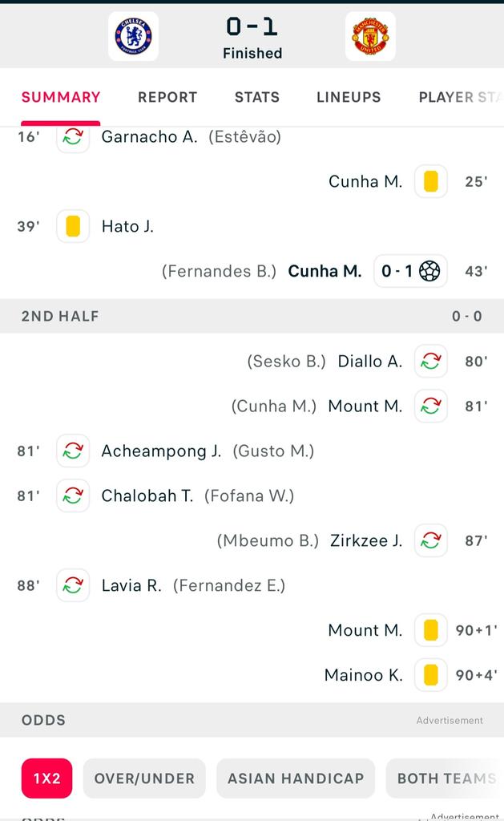Tap substitution icon next to Zirkzee J.
The height and width of the screenshot is (821, 504).
click(431, 540)
